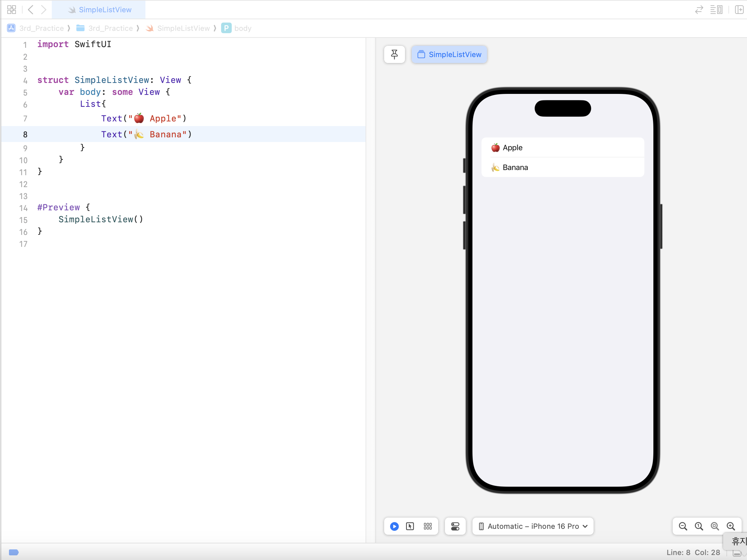Screen dimensions: 747x560
Task: Open preview variants grid icon
Action: pos(428,526)
